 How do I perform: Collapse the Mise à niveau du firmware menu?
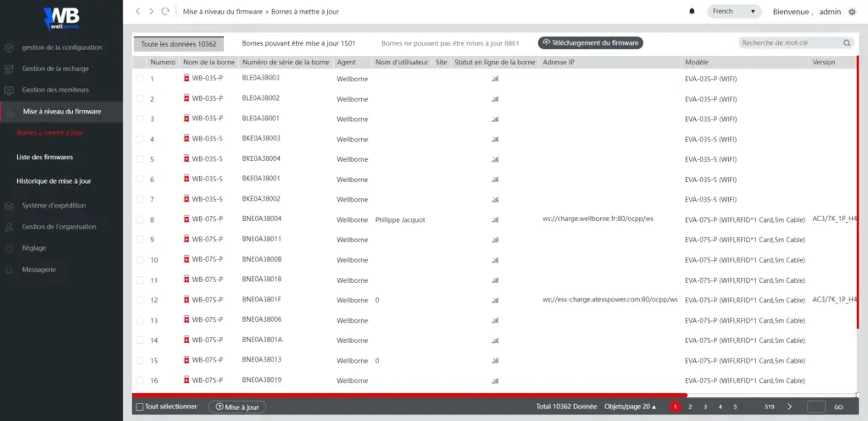(61, 112)
